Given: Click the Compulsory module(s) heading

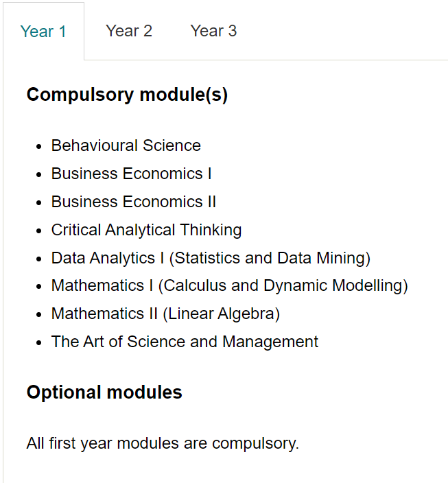Looking at the screenshot, I should click(x=127, y=95).
